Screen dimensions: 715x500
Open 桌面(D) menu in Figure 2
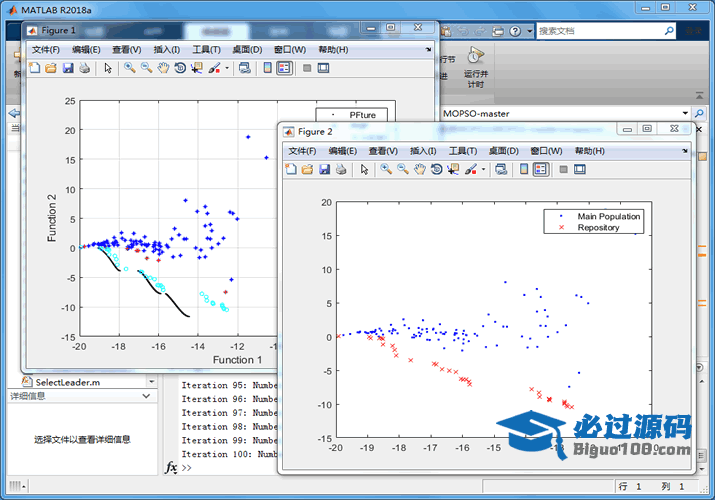tap(503, 151)
